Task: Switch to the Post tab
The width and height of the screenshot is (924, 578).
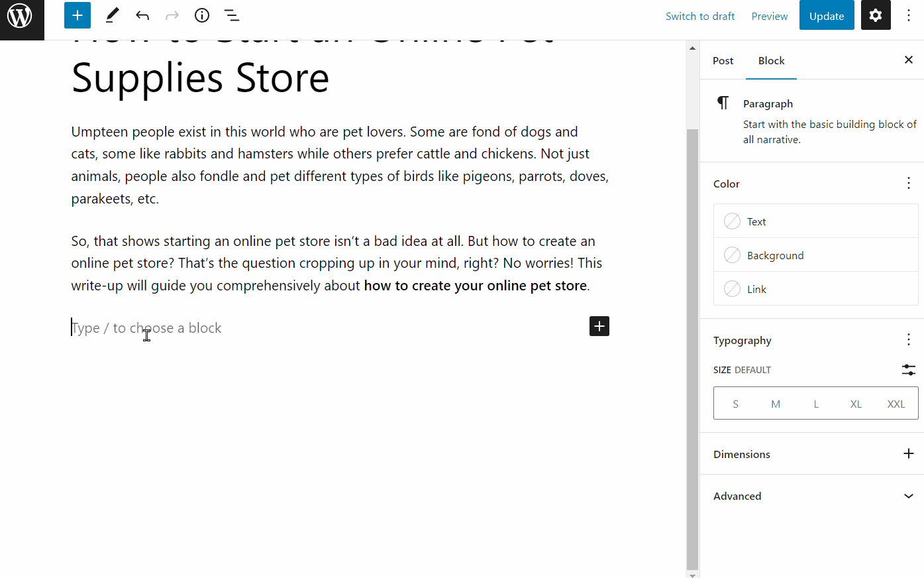Action: 723,60
